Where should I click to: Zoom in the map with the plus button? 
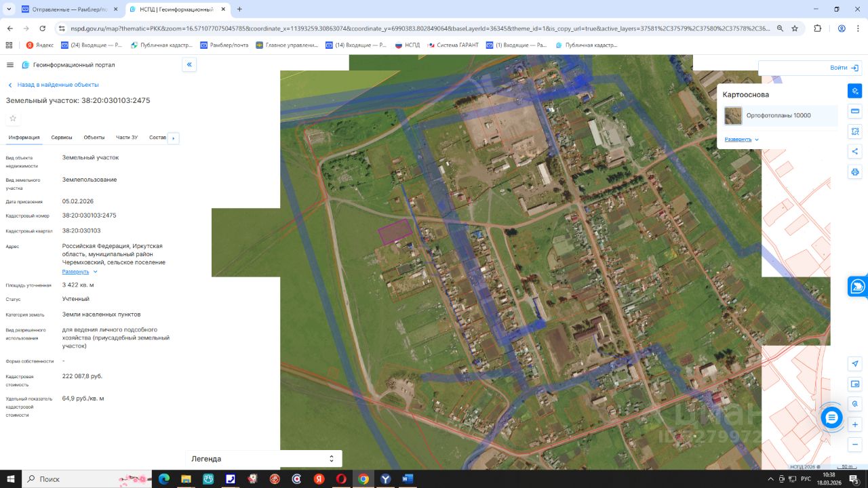(855, 424)
